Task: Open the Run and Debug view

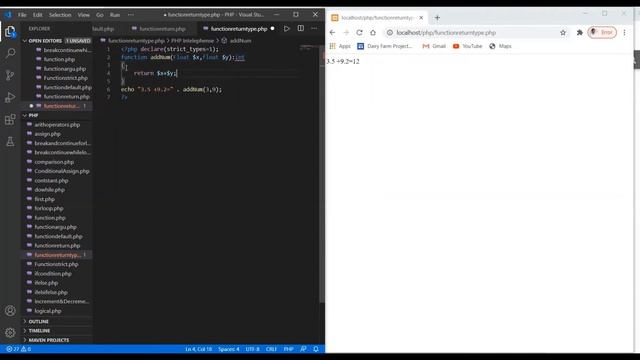Action: click(10, 97)
